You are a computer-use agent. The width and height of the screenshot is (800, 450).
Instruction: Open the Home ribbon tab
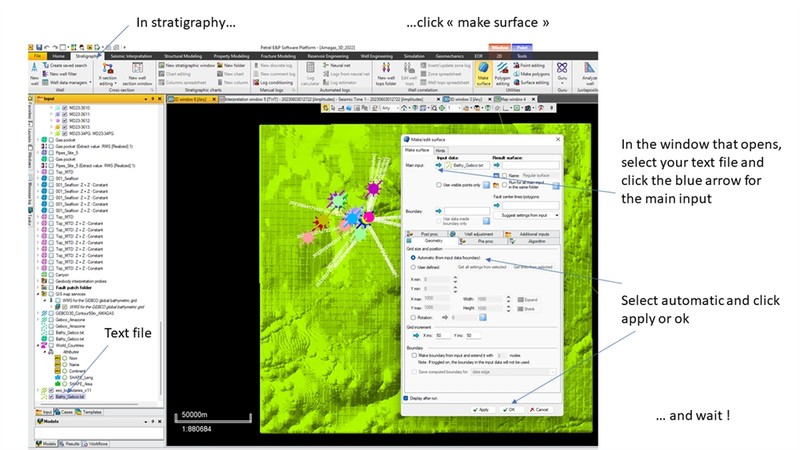59,56
